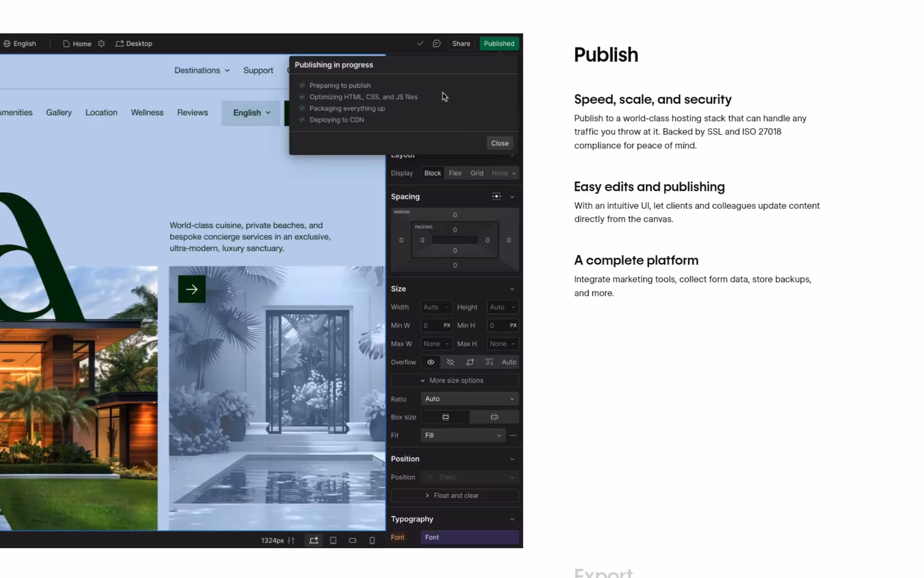The image size is (924, 578).
Task: Expand More size options
Action: (x=454, y=380)
